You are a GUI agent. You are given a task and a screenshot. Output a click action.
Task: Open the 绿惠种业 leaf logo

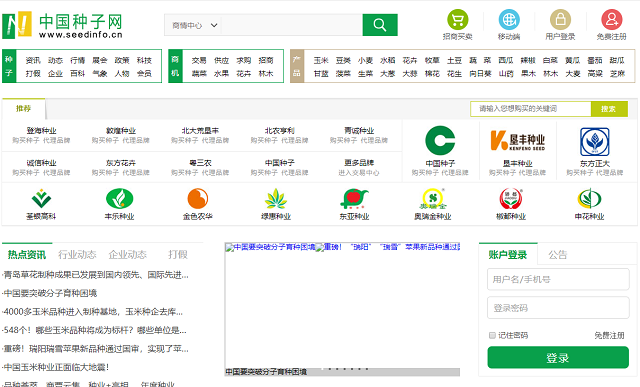tap(276, 198)
